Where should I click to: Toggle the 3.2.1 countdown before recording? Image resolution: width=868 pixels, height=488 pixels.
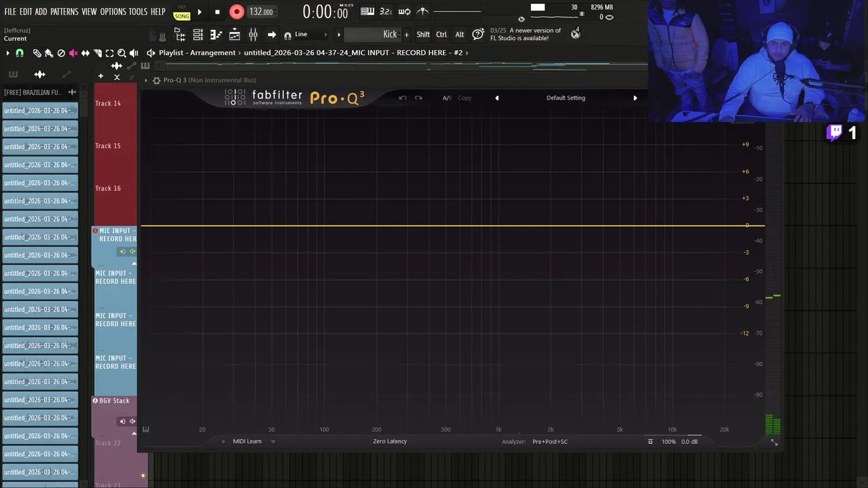(385, 11)
